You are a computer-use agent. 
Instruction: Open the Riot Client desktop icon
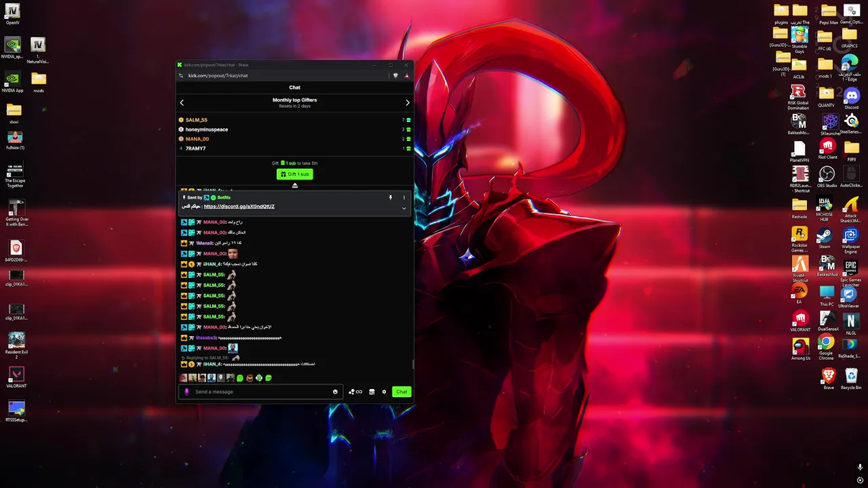(827, 149)
